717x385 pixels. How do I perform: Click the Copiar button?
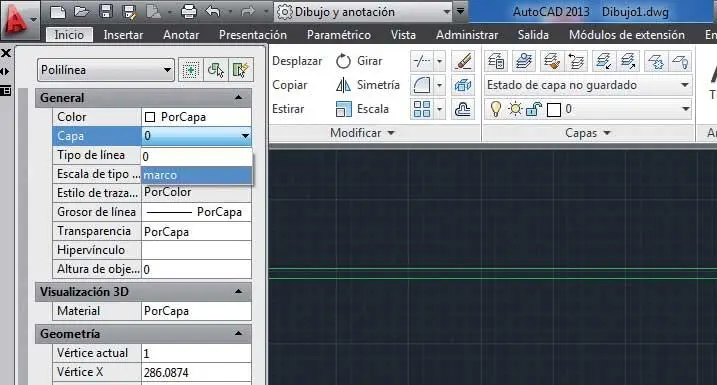point(290,85)
